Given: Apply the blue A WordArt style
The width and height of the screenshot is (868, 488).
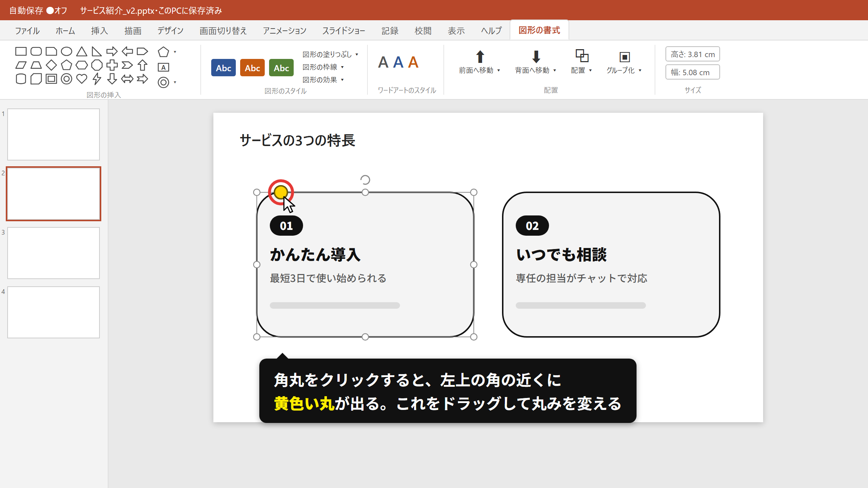Looking at the screenshot, I should [398, 62].
